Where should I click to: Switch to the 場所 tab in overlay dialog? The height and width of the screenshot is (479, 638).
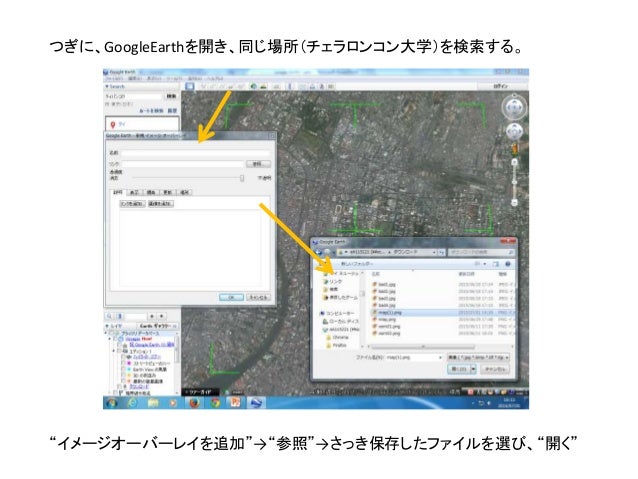[x=184, y=192]
